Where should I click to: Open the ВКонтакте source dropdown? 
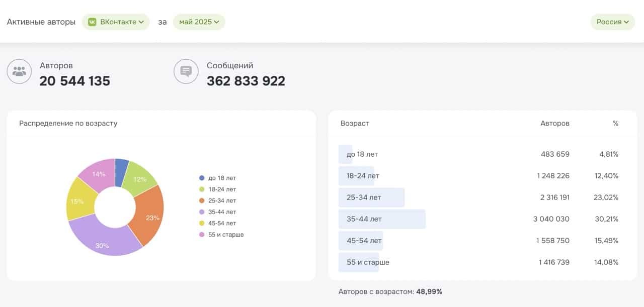(116, 22)
